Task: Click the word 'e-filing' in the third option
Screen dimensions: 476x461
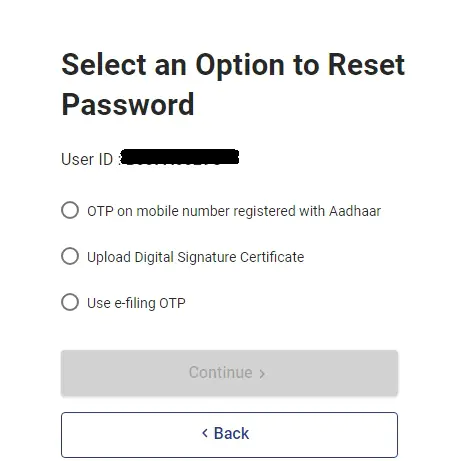Action: coord(135,304)
